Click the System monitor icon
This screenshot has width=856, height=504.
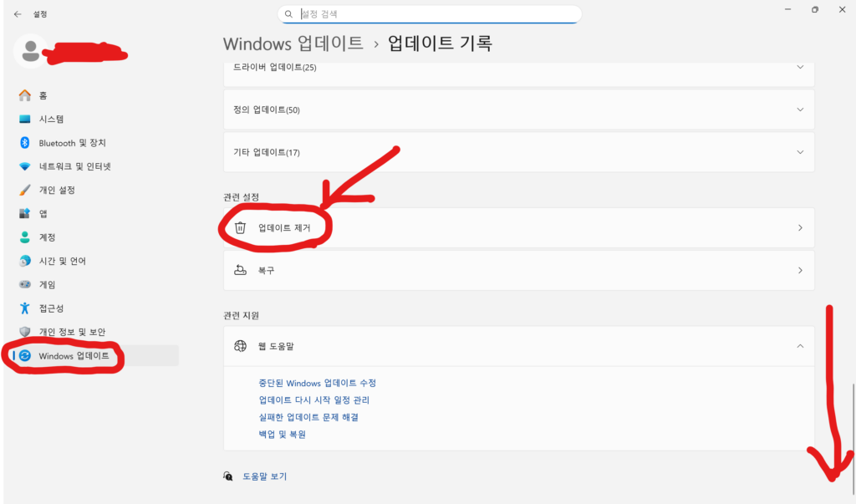pos(24,119)
